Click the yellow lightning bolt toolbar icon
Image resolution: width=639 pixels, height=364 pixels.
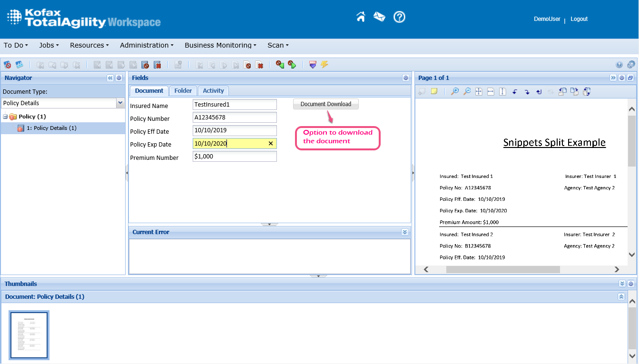click(x=324, y=64)
